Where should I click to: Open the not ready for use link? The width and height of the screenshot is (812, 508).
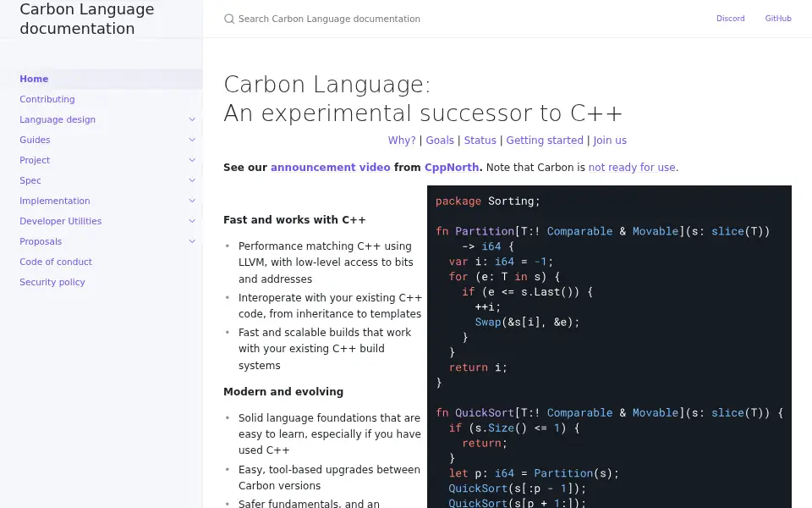point(632,168)
